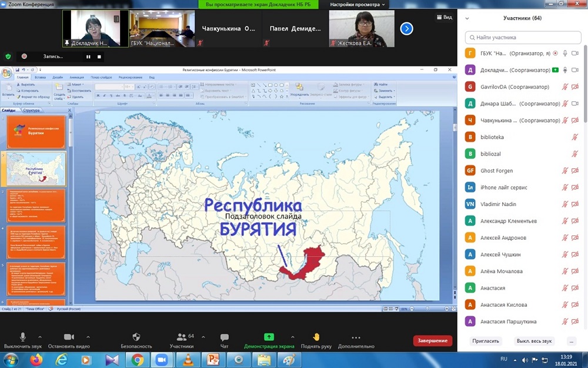
Task: Toggle camera icon for Динара Шаб participant
Action: (574, 104)
